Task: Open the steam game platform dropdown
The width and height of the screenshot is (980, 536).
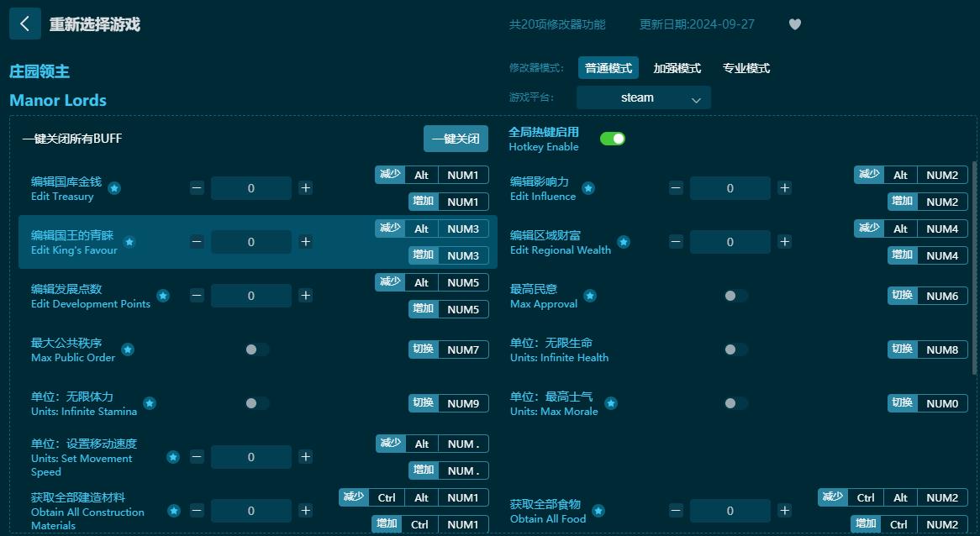Action: (x=643, y=97)
